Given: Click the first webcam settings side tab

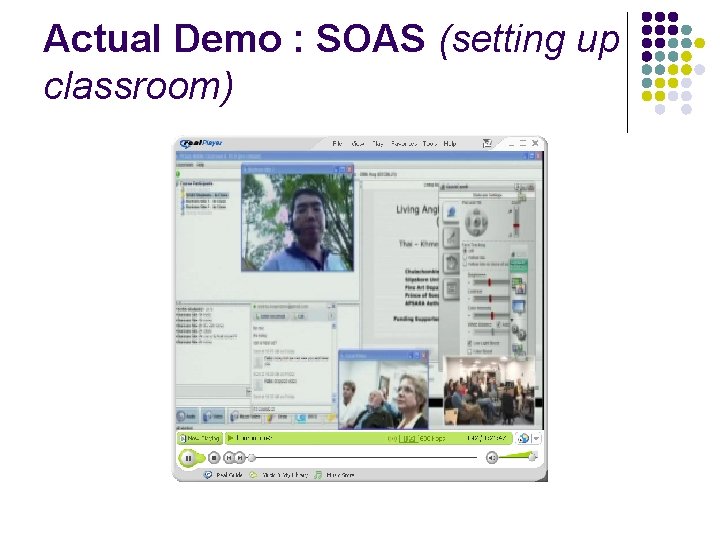Looking at the screenshot, I should click(451, 212).
